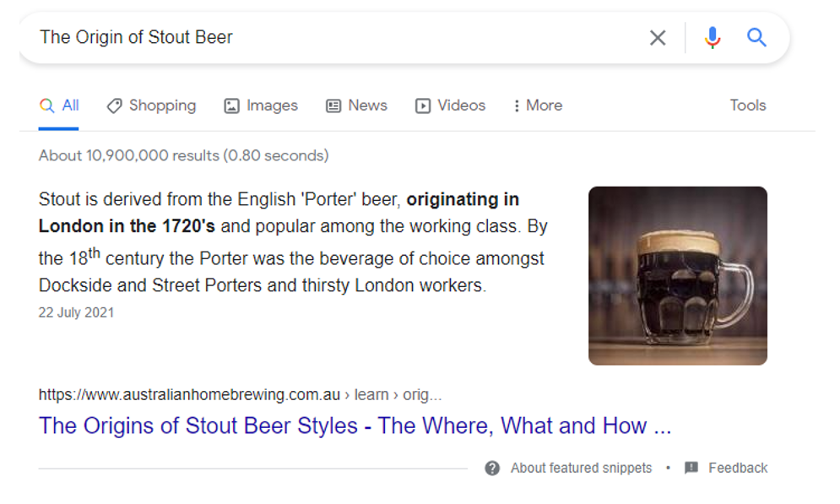The width and height of the screenshot is (840, 504).
Task: Clear the search box with X icon
Action: click(657, 37)
